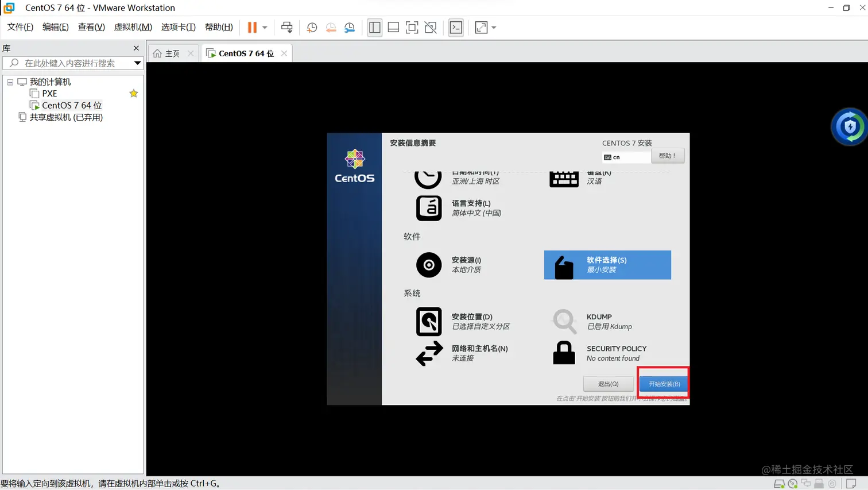Click the CD/DVD drive status icon
Screen dimensions: 868x490
[x=793, y=484]
